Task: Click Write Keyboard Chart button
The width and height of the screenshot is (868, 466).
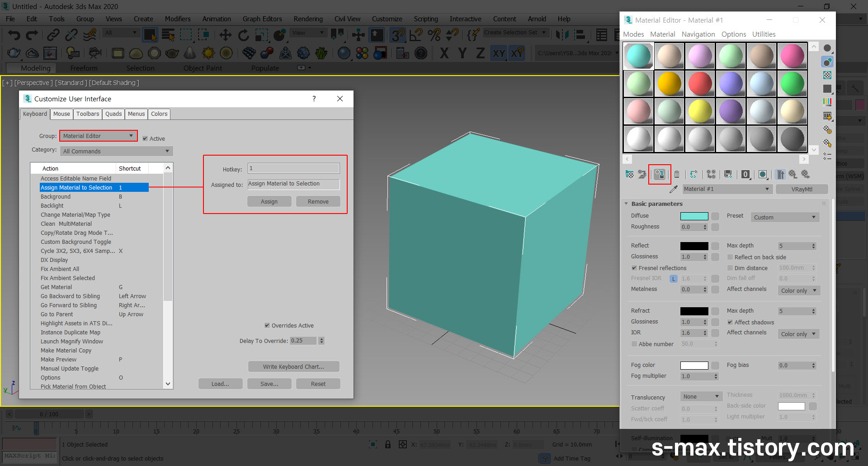Action: click(293, 366)
